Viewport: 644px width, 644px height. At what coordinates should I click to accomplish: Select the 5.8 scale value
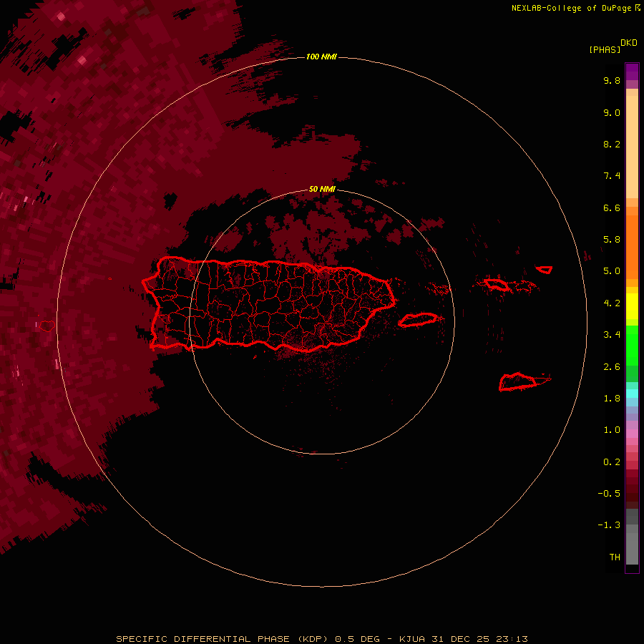coord(612,240)
